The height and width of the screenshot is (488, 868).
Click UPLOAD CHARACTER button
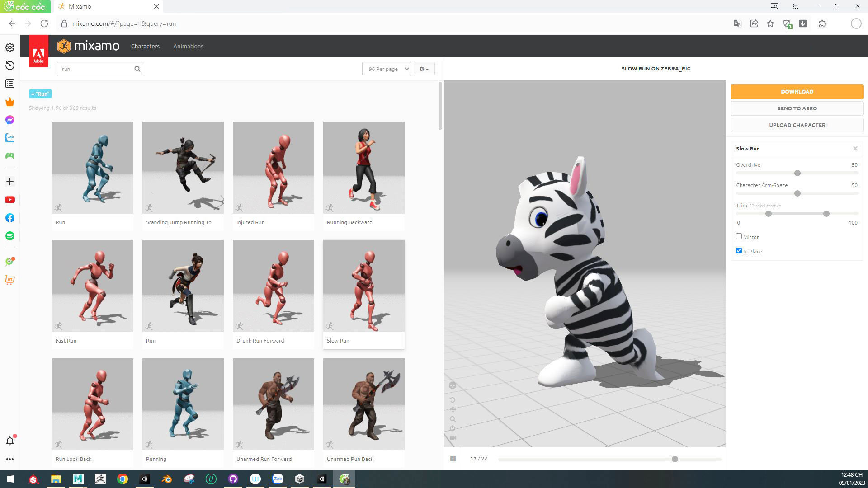coord(797,125)
